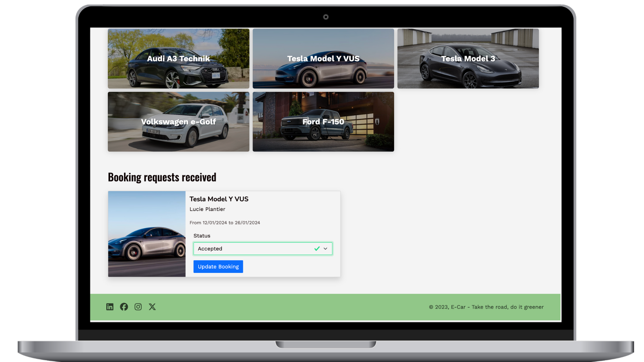
Task: Open the LinkedIn footer icon
Action: [x=110, y=307]
